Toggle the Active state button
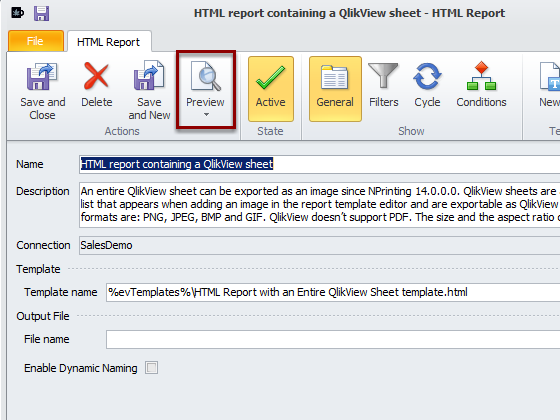The width and height of the screenshot is (560, 420). point(271,89)
